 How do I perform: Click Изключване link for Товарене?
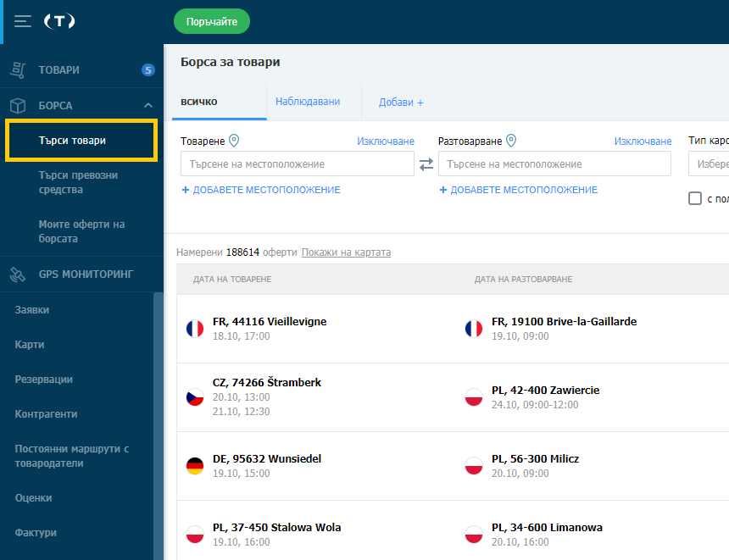click(386, 141)
